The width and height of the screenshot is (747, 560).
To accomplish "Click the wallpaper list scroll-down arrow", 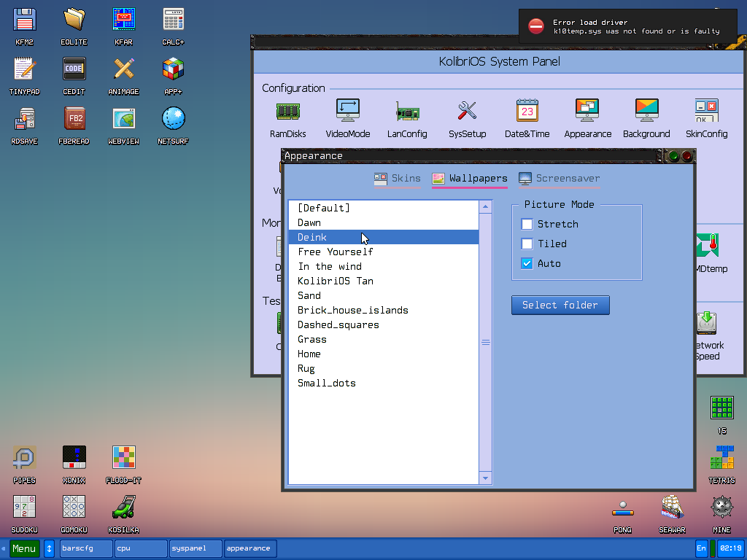I will (486, 478).
